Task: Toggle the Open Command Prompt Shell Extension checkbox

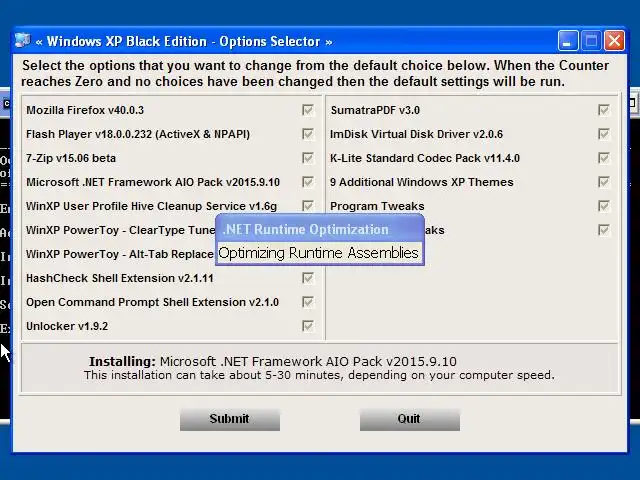Action: tap(308, 302)
